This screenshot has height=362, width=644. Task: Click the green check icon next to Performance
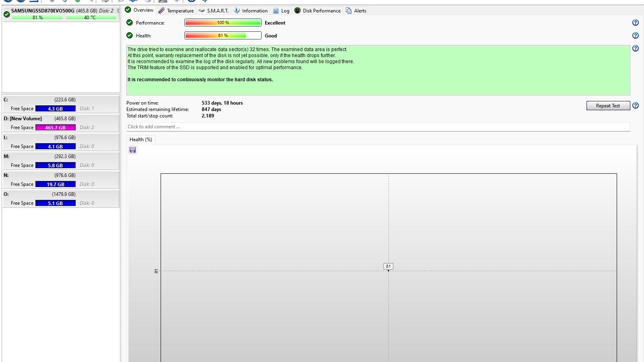pos(130,23)
